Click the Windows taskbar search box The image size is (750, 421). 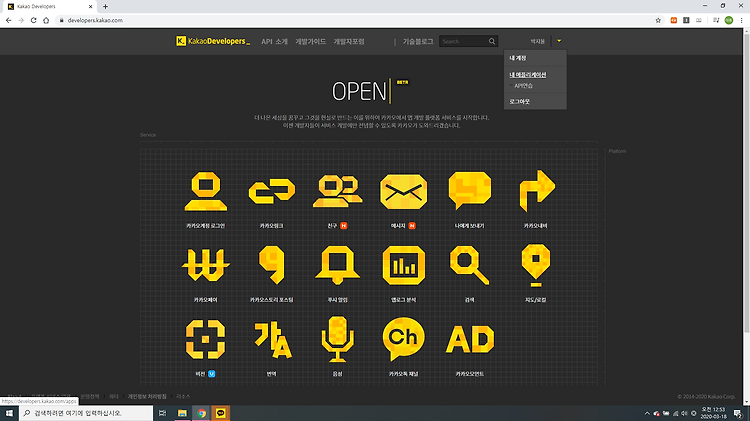[x=86, y=413]
